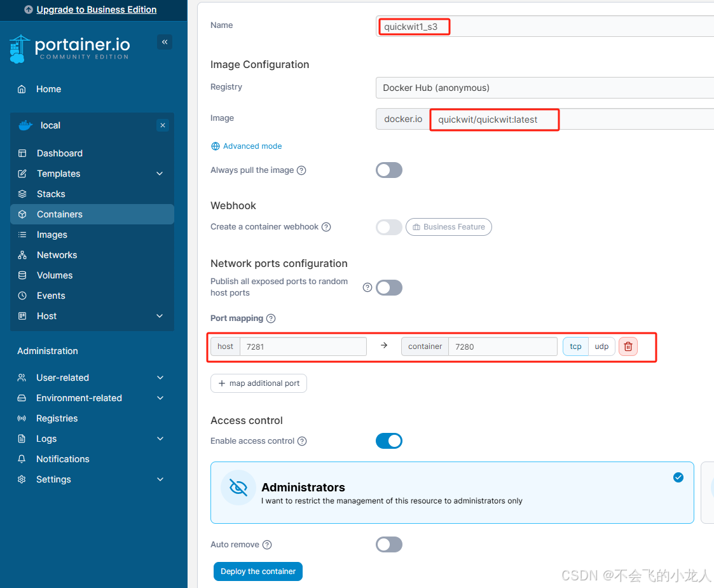Click help icon next to container webhook
Viewport: 714px width, 588px height.
[326, 227]
